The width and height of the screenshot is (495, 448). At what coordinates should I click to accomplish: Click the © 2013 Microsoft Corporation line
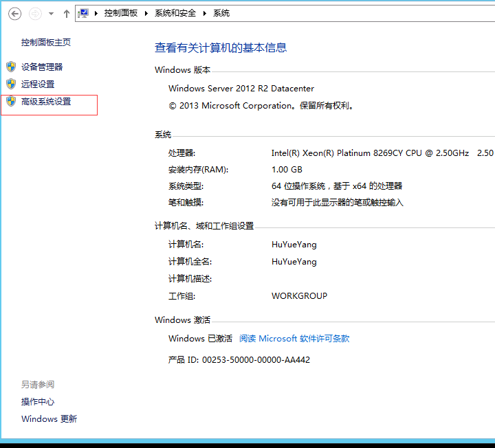pos(261,106)
